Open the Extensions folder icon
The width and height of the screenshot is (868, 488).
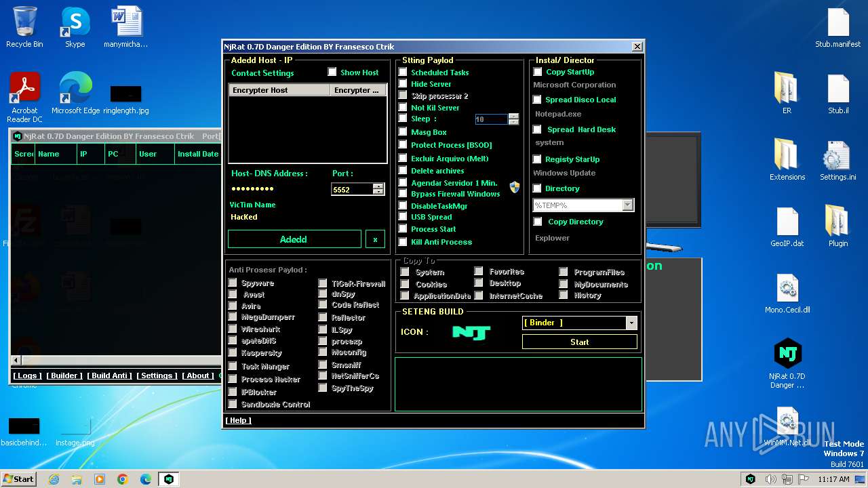click(x=787, y=160)
